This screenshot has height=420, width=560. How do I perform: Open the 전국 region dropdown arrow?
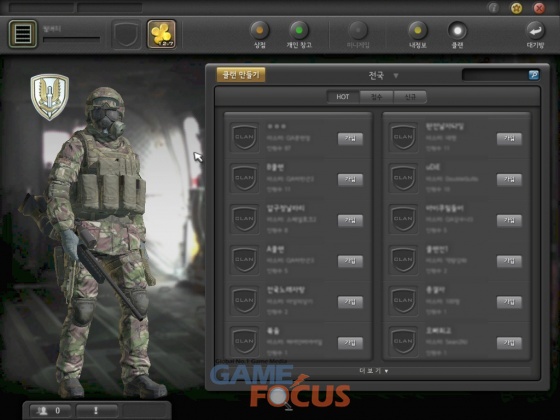tap(396, 76)
